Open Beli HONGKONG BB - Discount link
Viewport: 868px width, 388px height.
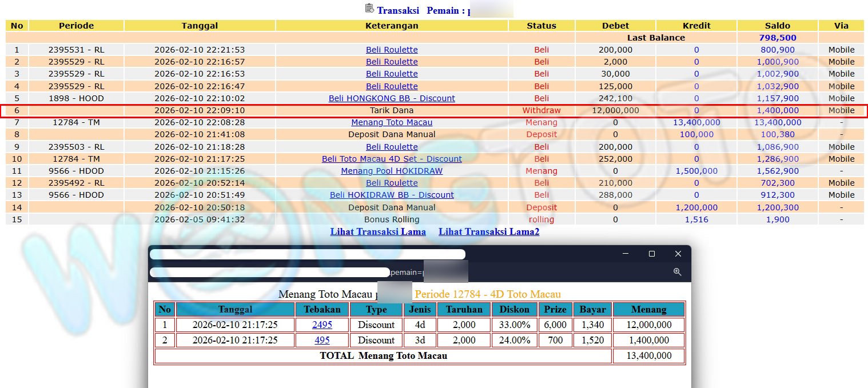pyautogui.click(x=392, y=98)
